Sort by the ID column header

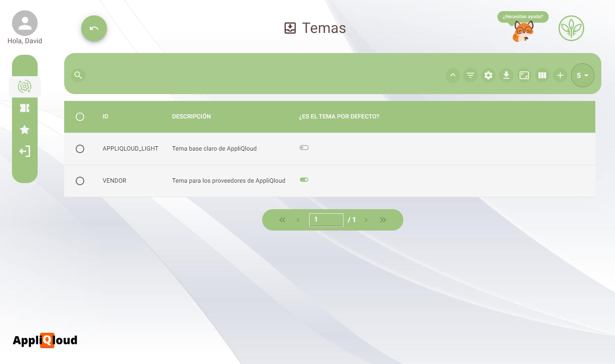tap(105, 116)
